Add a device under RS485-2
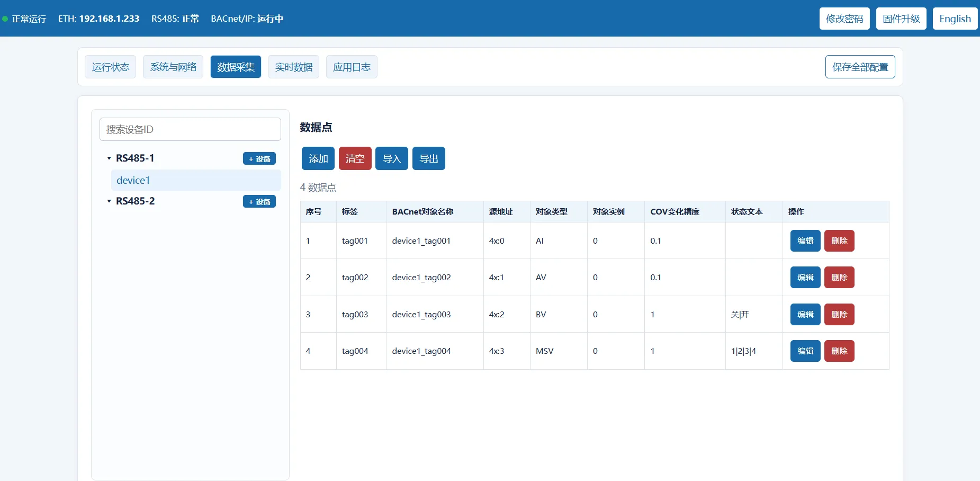This screenshot has width=980, height=481. pos(259,201)
